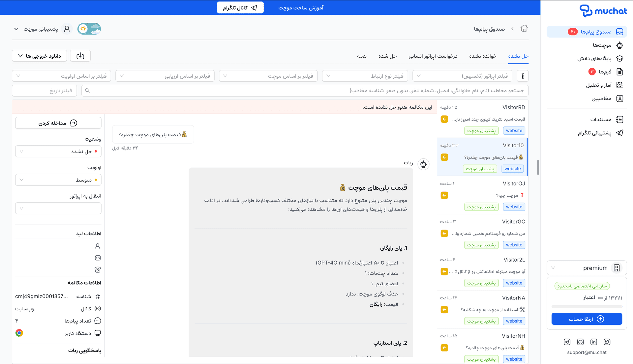This screenshot has height=364, width=633.
Task: Click the orange arrow icon on VisitorOJ
Action: tap(444, 195)
